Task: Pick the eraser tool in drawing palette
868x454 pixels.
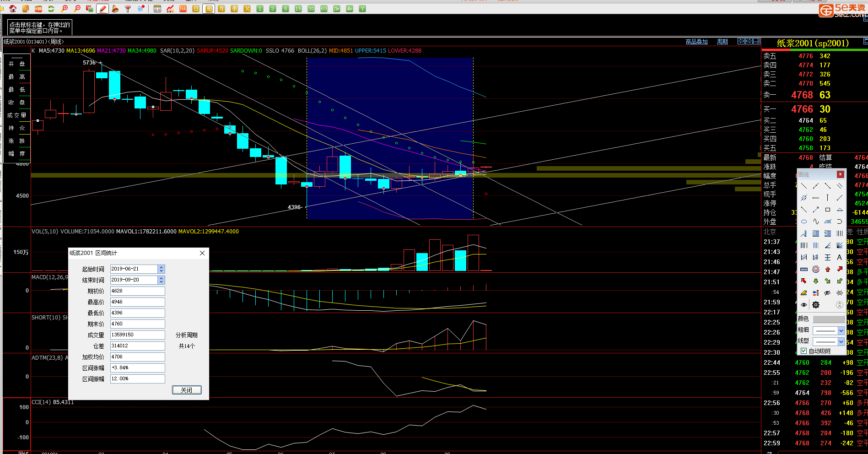Action: point(804,293)
